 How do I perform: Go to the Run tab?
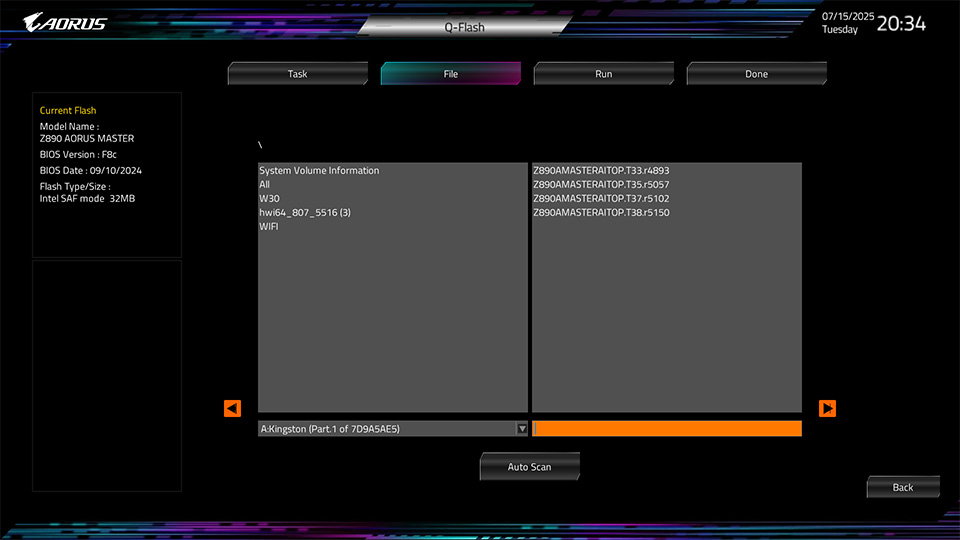pos(603,74)
